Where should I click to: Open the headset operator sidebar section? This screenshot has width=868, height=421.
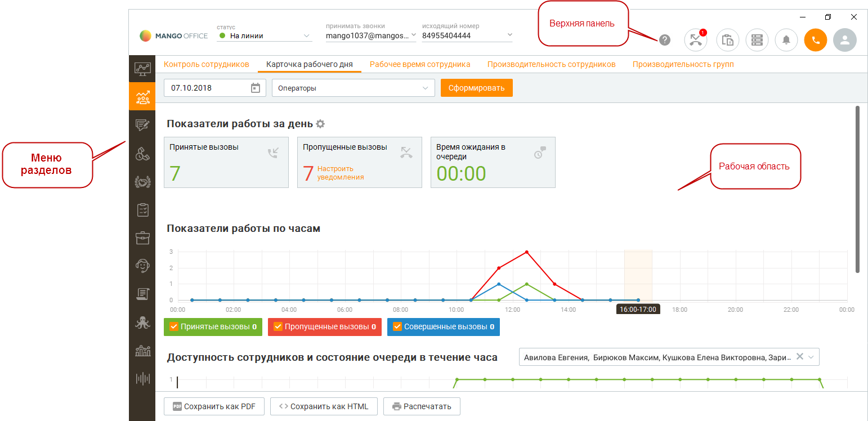click(142, 266)
